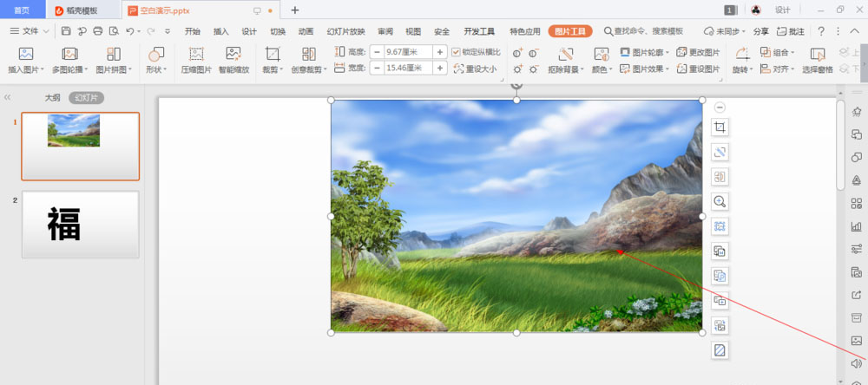The height and width of the screenshot is (385, 868).
Task: Open the 开始 Home ribbon tab
Action: coord(193,31)
